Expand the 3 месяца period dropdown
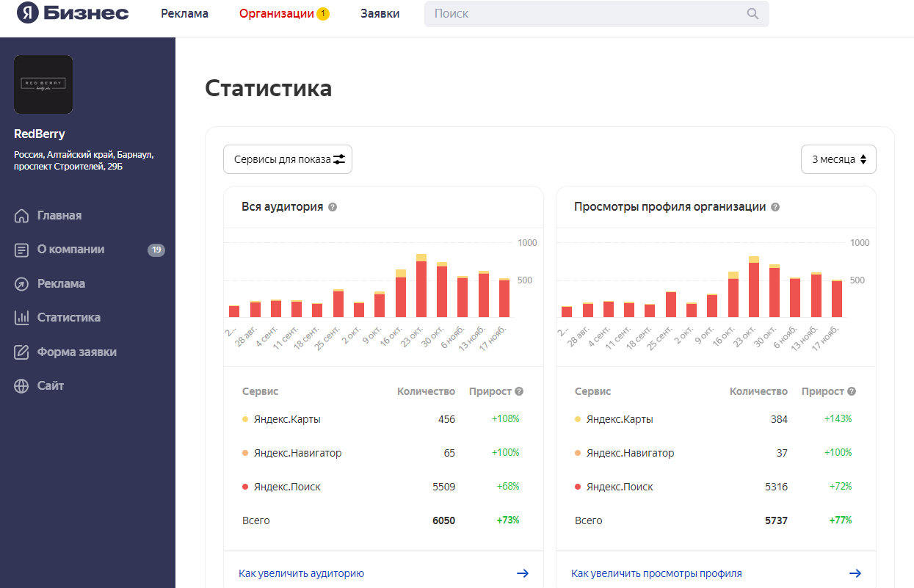Viewport: 914px width, 588px height. 838,159
